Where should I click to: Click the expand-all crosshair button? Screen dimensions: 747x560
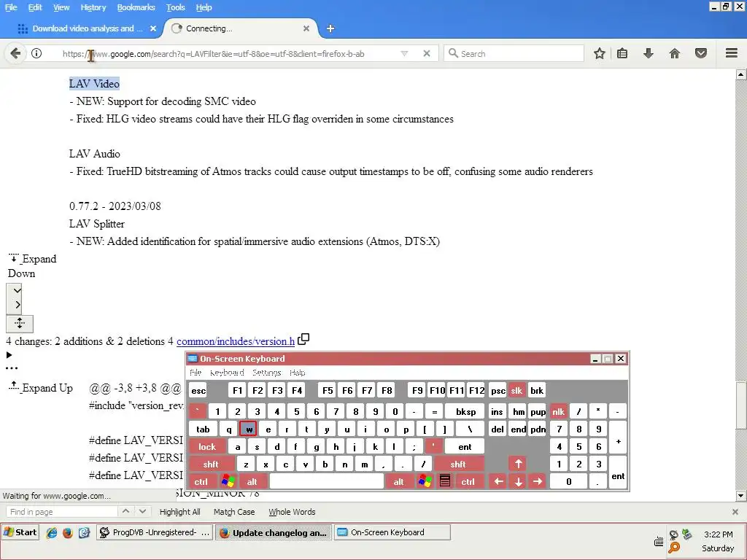pos(20,324)
